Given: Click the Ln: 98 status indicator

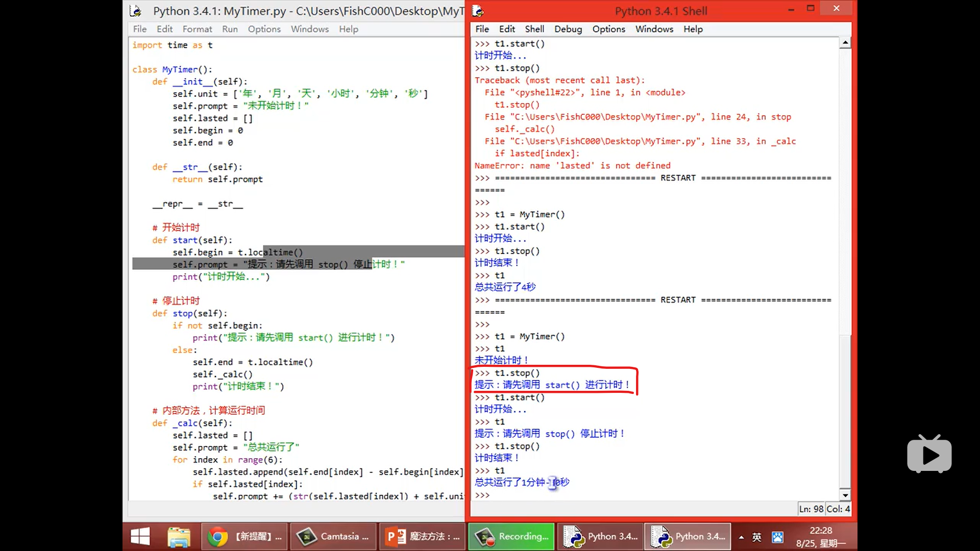Looking at the screenshot, I should click(x=811, y=509).
